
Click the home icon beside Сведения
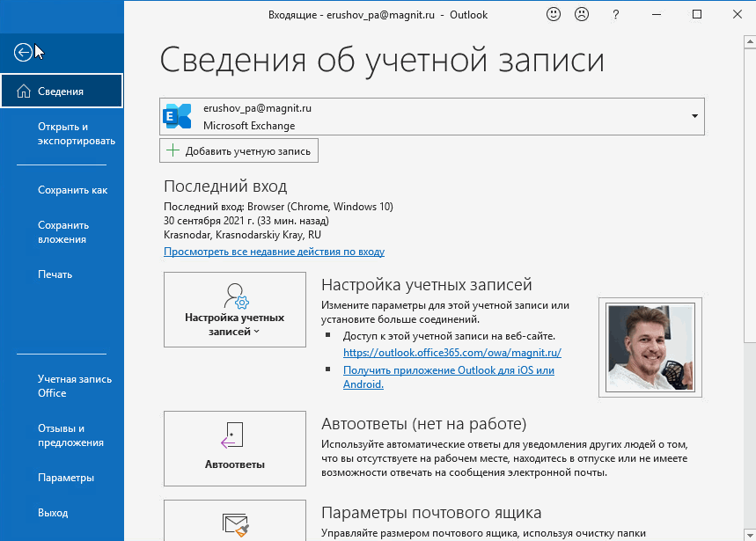pyautogui.click(x=24, y=91)
